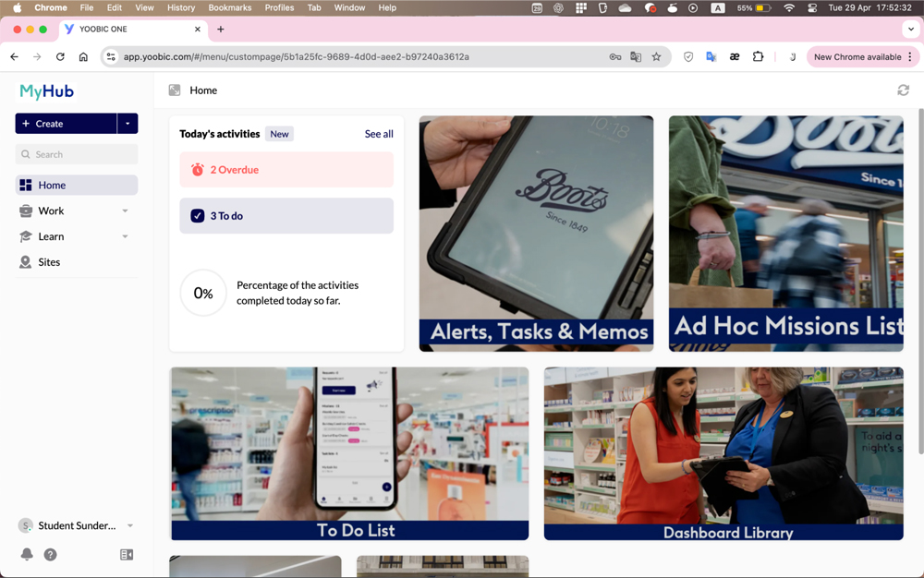Click the browser address bar URL

click(296, 57)
